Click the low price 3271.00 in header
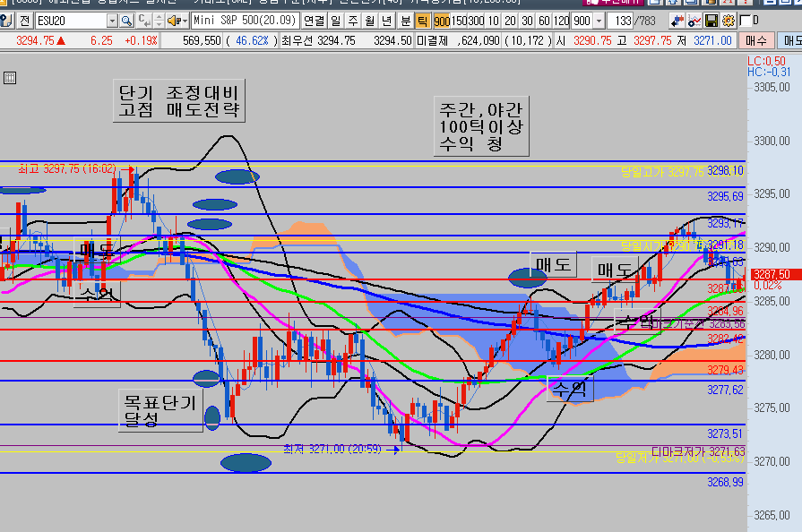This screenshot has width=802, height=532. point(712,40)
